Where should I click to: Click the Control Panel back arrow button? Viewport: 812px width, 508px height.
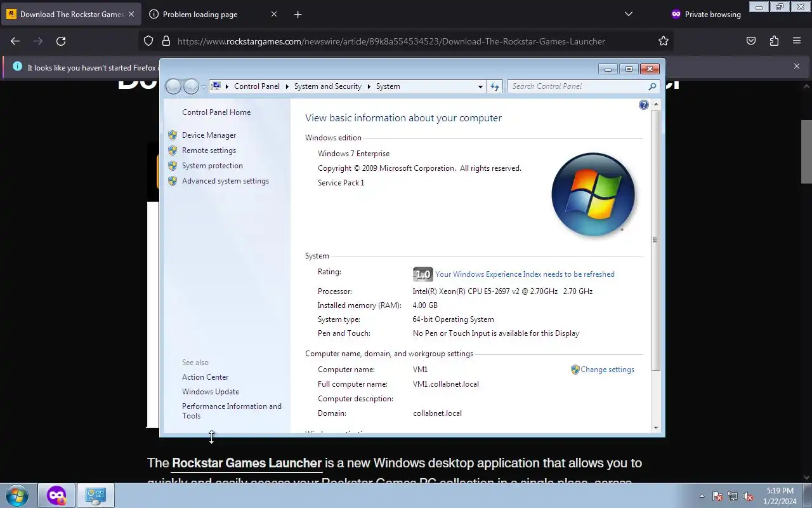pyautogui.click(x=173, y=86)
